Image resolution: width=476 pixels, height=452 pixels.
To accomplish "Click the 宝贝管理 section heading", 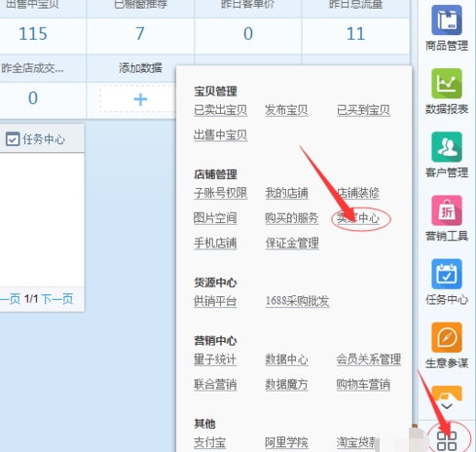I will [x=215, y=92].
